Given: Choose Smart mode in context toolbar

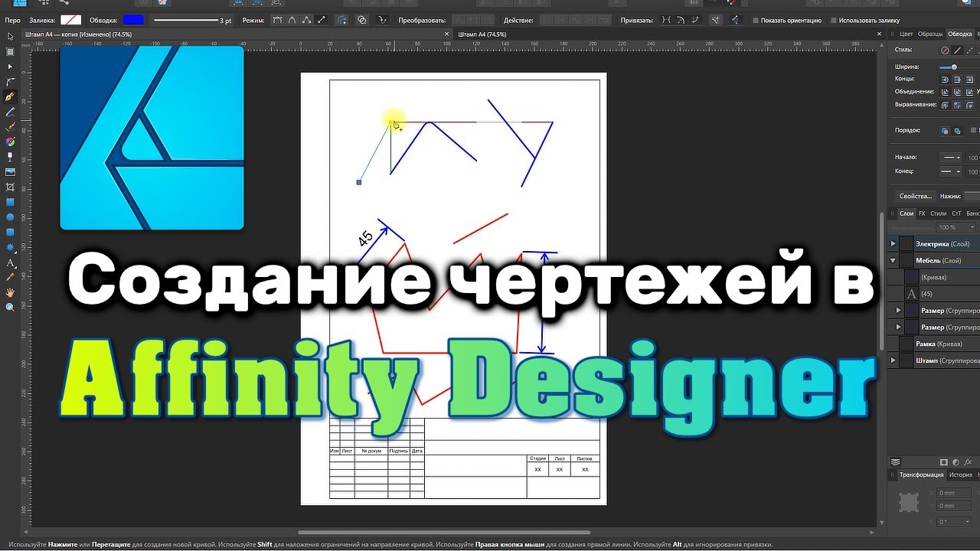Looking at the screenshot, I should coord(291,20).
